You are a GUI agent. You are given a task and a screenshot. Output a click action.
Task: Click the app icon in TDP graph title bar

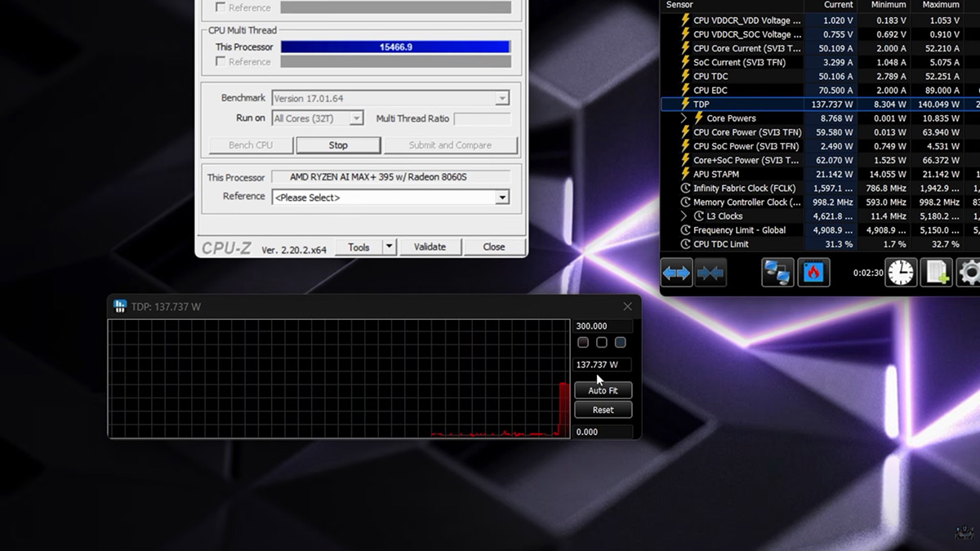[x=120, y=306]
